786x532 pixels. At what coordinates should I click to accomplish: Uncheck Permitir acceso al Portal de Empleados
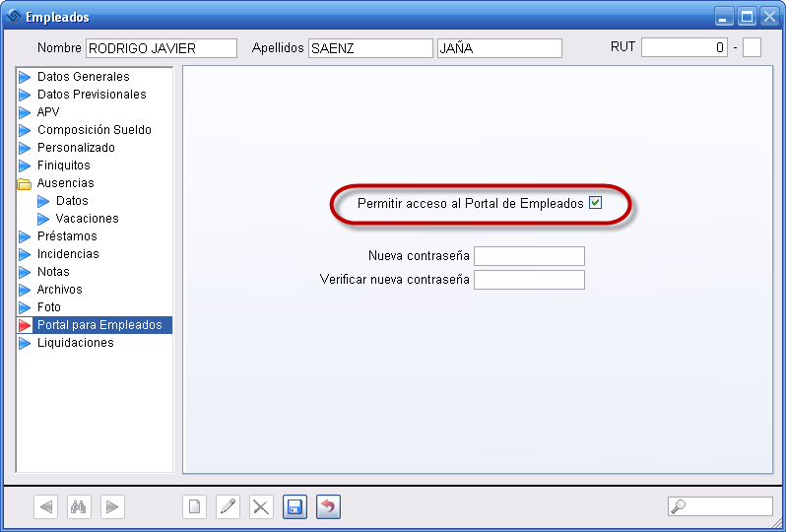coord(595,203)
